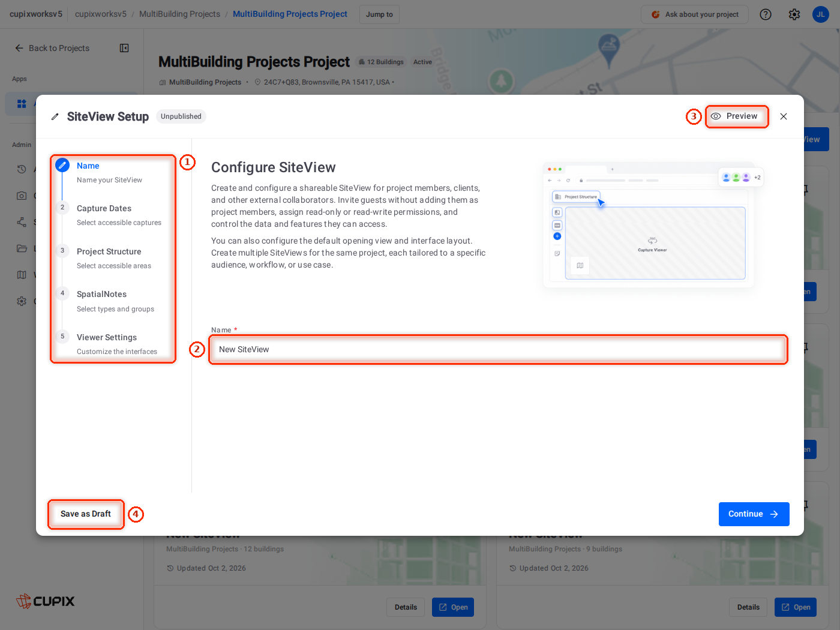This screenshot has width=840, height=630.
Task: Click the camera icon in sidebar
Action: click(22, 196)
